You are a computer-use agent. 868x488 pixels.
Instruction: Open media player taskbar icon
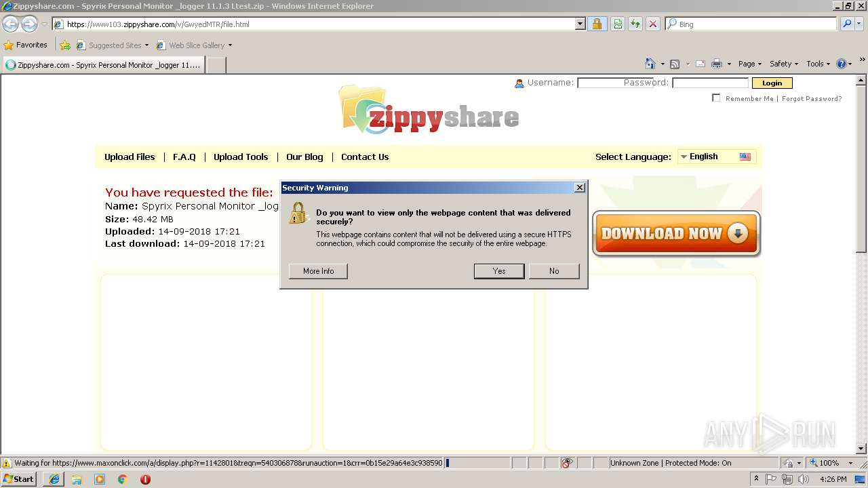(x=100, y=479)
